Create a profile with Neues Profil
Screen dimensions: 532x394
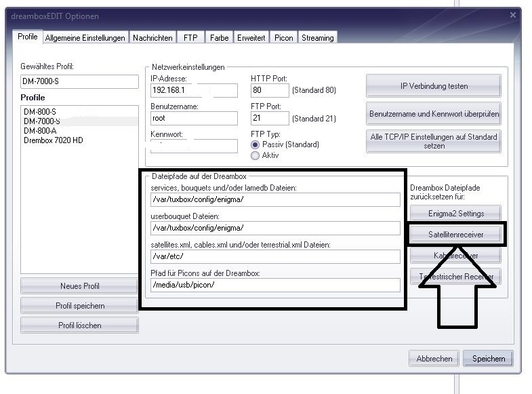tap(79, 285)
